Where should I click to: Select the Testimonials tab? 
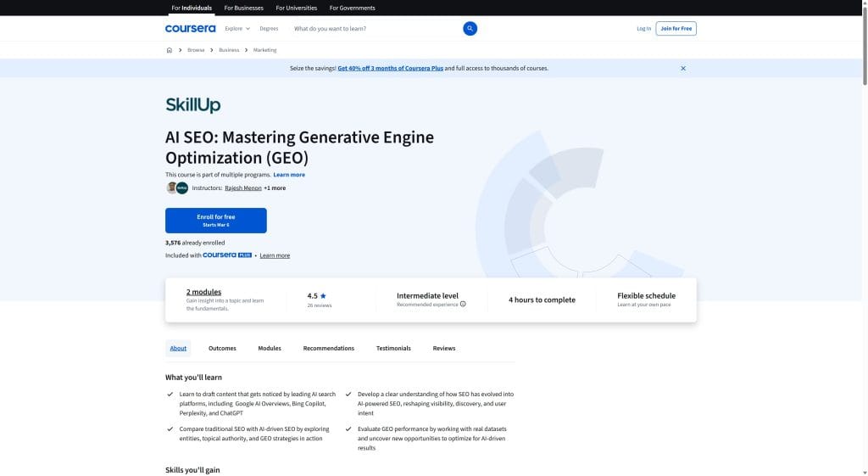tap(393, 348)
